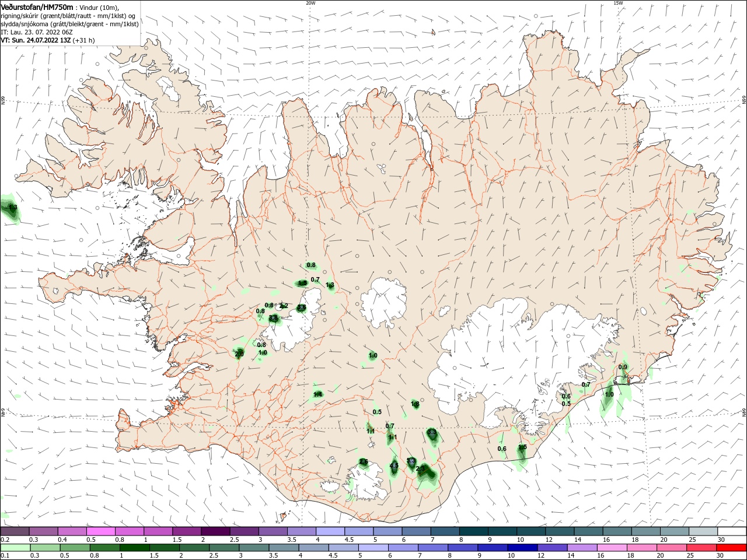Click the 2.6 precipitation value
Viewport: 747px width, 560px height.
(364, 461)
